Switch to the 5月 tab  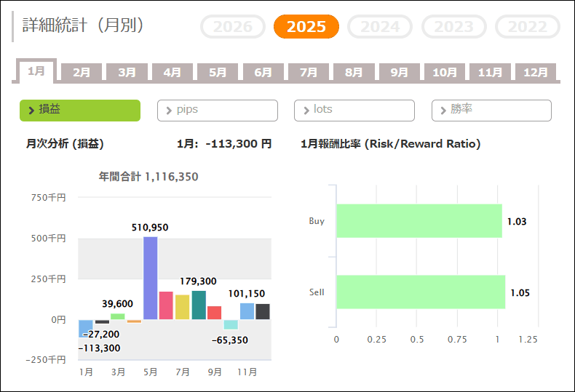pos(218,72)
